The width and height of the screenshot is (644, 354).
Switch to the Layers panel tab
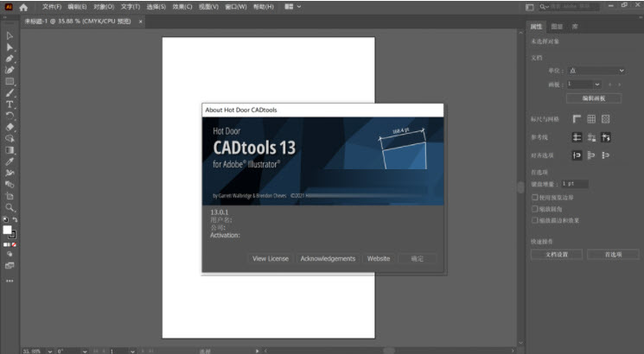557,27
